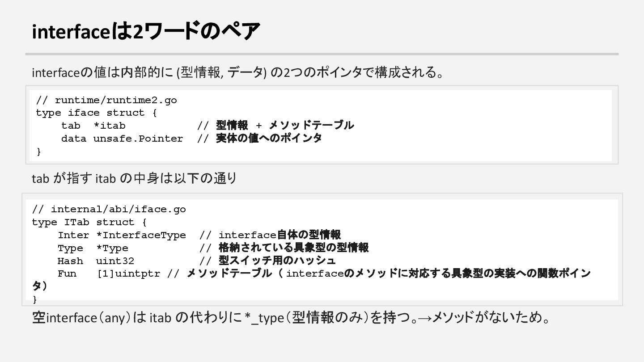Click the comment '型情報 + メソッドテーブル'
Screen dimensions: 644x362
284,126
